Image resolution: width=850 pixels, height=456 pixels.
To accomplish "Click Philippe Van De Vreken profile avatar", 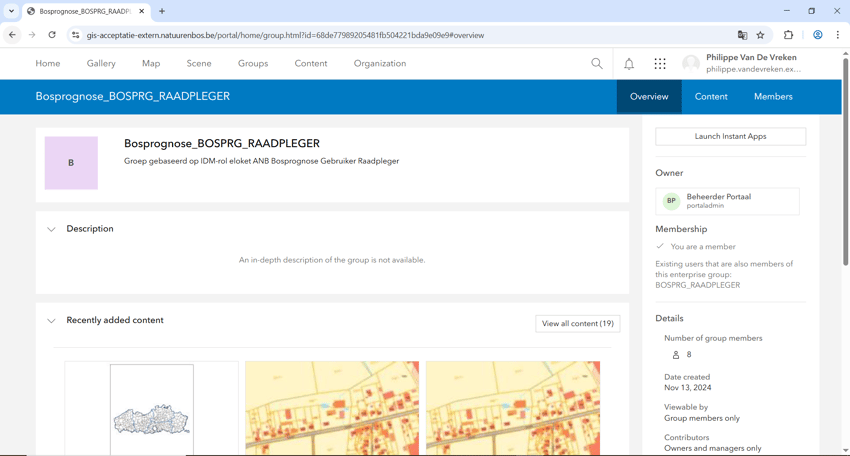I will [691, 64].
